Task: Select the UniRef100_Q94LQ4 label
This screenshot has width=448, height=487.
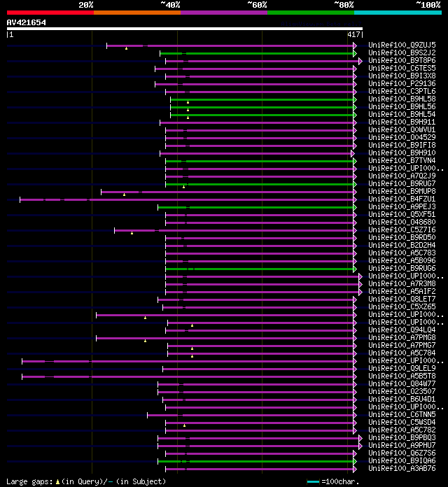Action: pos(402,330)
